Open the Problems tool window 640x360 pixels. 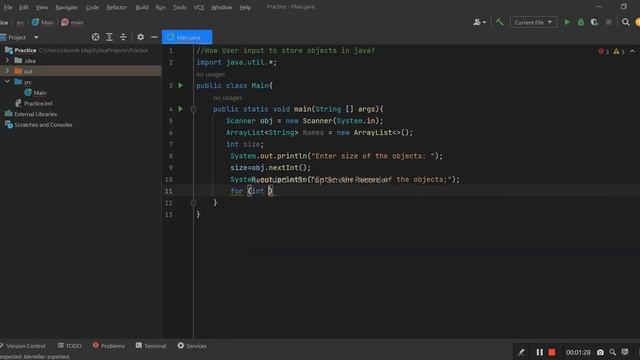[109, 346]
